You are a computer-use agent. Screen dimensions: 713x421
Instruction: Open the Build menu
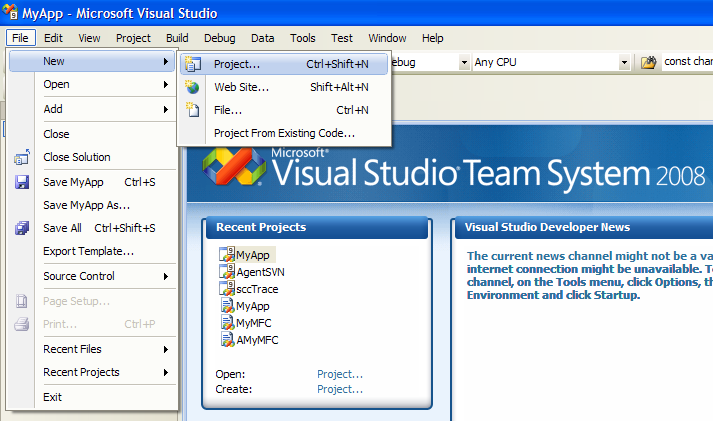(177, 38)
